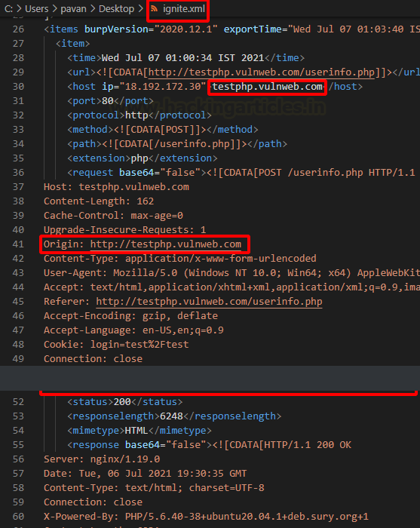Click the 'Connection: close' line at line 49
Image resolution: width=420 pixels, height=528 pixels.
94,358
